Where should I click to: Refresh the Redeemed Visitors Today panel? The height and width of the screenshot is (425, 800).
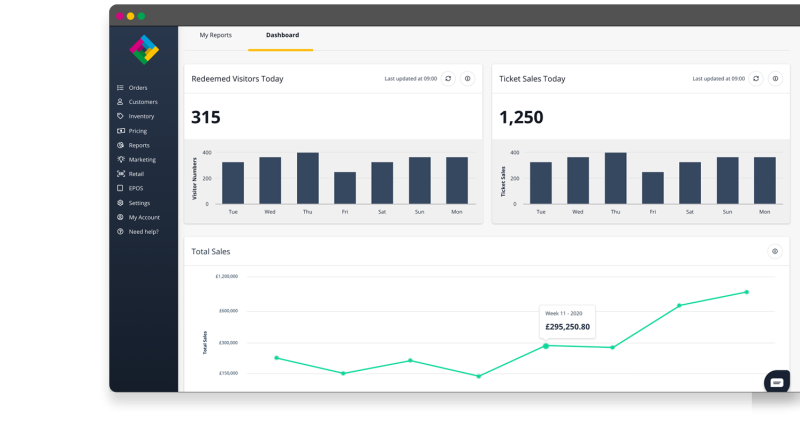(x=448, y=78)
